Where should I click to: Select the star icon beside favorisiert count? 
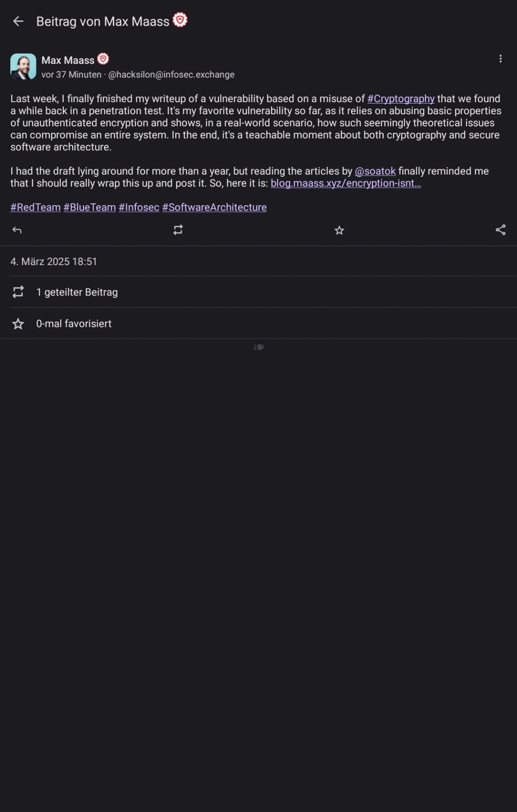(18, 323)
